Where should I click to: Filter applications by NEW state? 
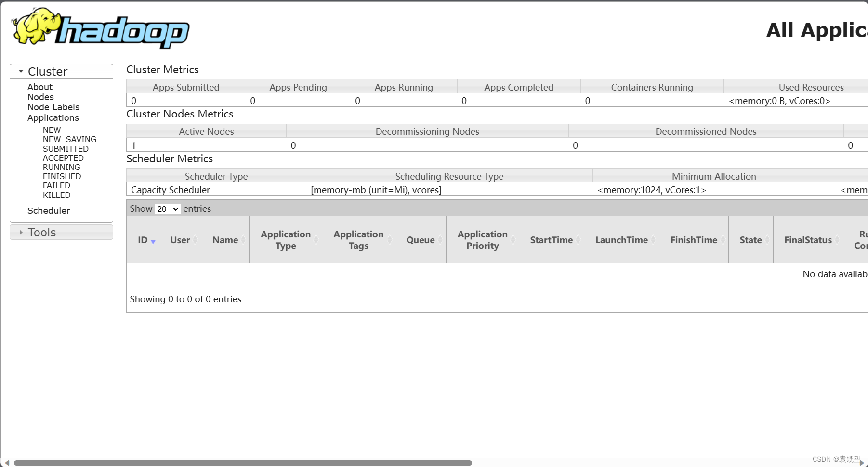click(x=52, y=130)
